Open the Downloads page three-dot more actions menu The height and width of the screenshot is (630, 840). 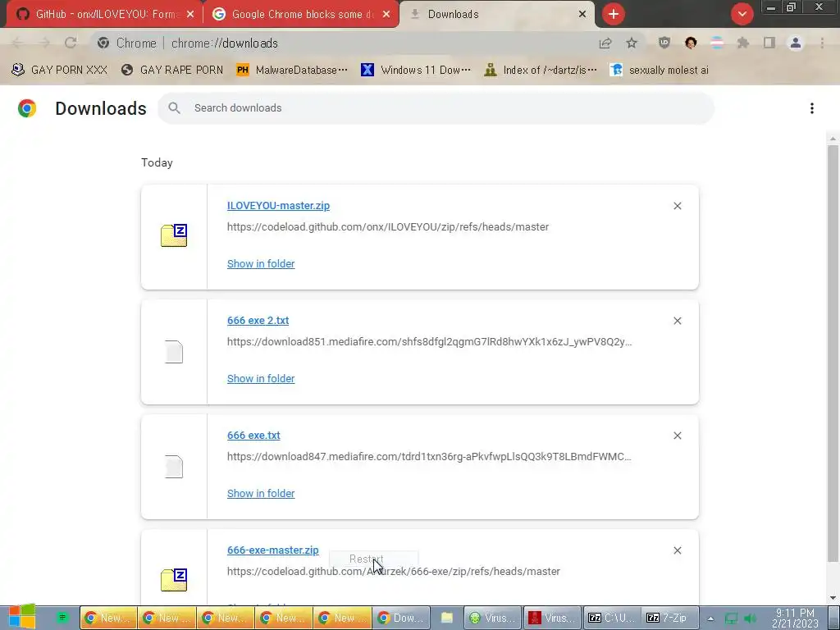pyautogui.click(x=812, y=108)
